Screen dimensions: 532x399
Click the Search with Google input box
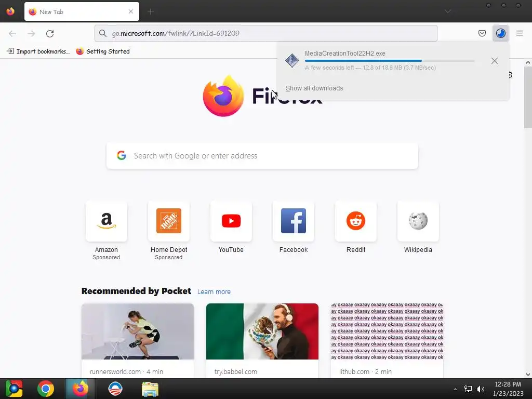pos(262,156)
